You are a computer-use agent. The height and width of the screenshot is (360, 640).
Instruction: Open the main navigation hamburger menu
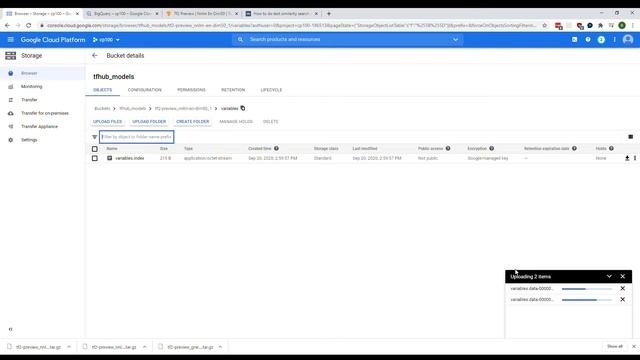11,40
